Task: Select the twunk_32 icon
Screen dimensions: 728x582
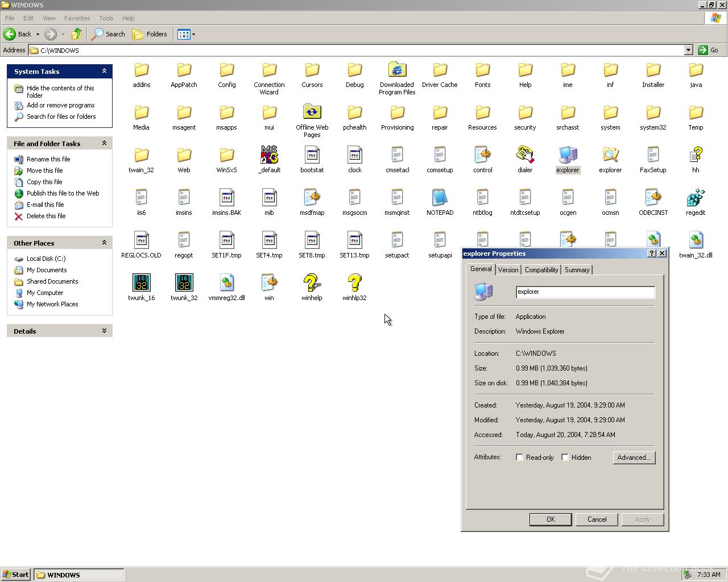Action: point(184,284)
